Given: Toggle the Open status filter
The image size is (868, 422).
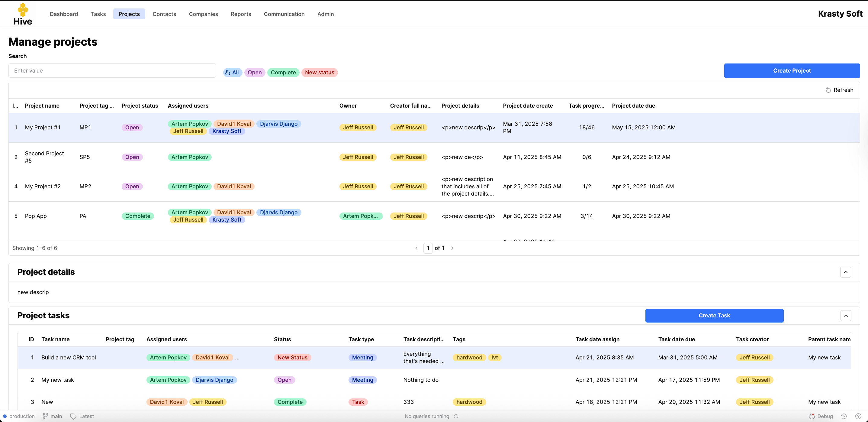Looking at the screenshot, I should [x=254, y=73].
